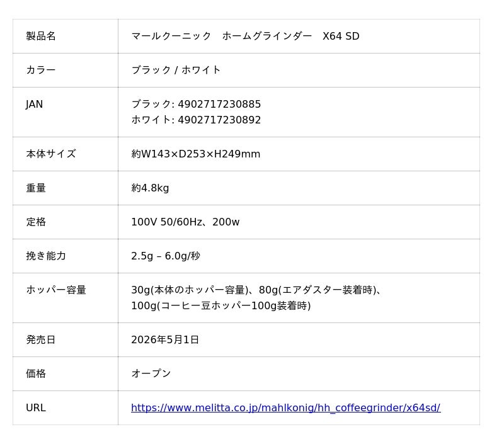This screenshot has width=504, height=444.
Task: Click the product name マールクーニック ホームグラインダー X64 SD
Action: (245, 37)
